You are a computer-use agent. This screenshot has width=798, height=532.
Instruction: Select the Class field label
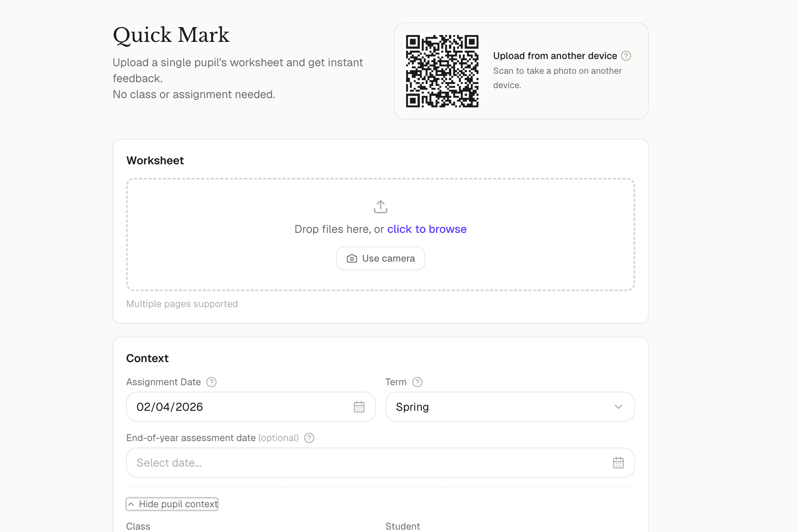138,526
